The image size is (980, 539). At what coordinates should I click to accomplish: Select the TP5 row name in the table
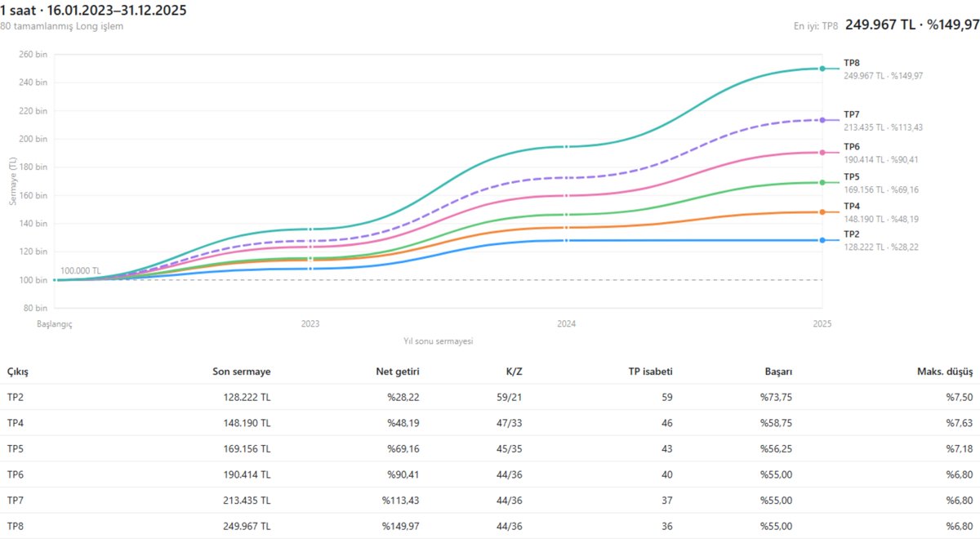pyautogui.click(x=16, y=448)
